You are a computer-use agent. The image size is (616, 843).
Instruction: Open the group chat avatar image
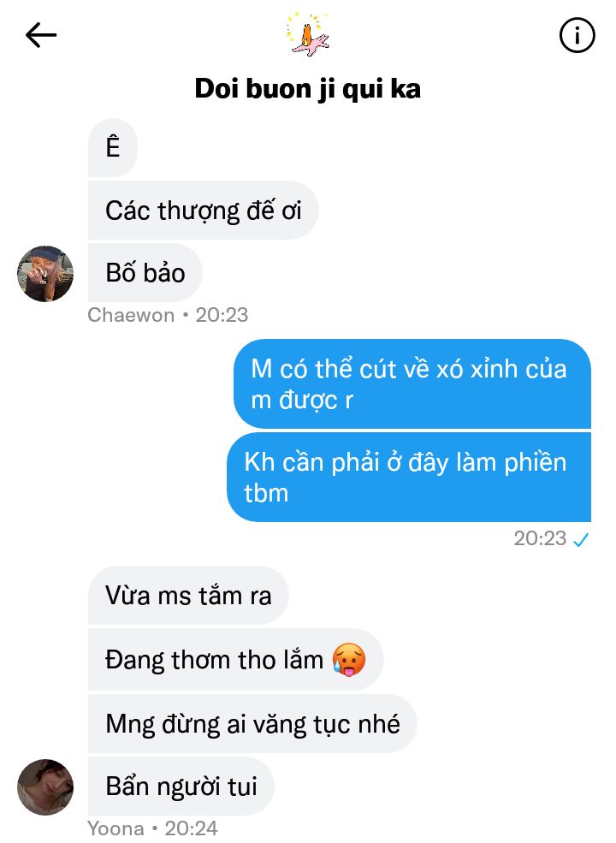[x=307, y=34]
